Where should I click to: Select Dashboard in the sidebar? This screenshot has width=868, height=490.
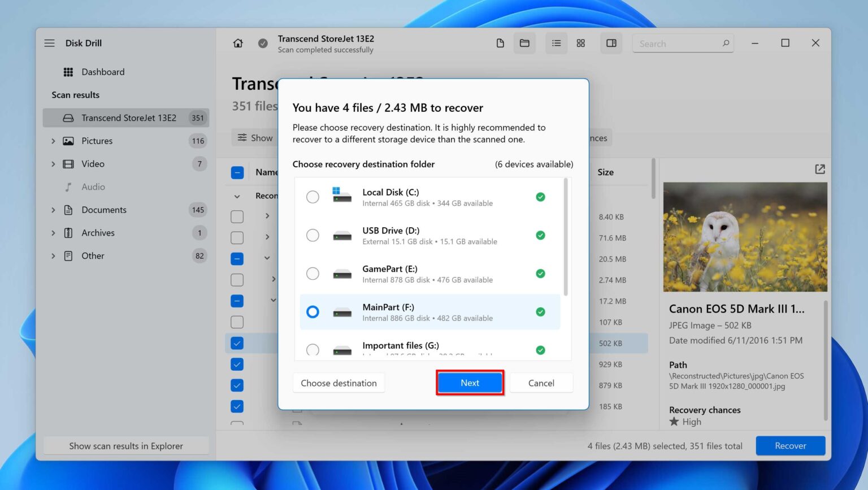(x=103, y=72)
